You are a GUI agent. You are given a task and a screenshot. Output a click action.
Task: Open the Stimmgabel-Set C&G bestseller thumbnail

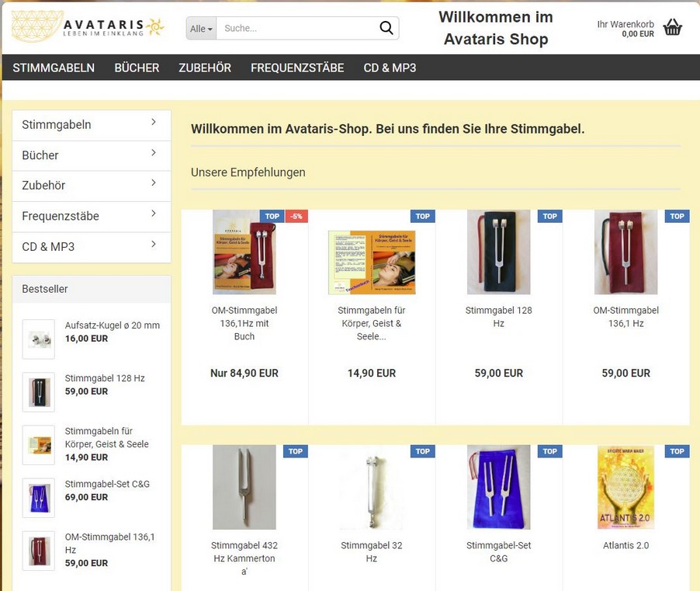point(39,498)
